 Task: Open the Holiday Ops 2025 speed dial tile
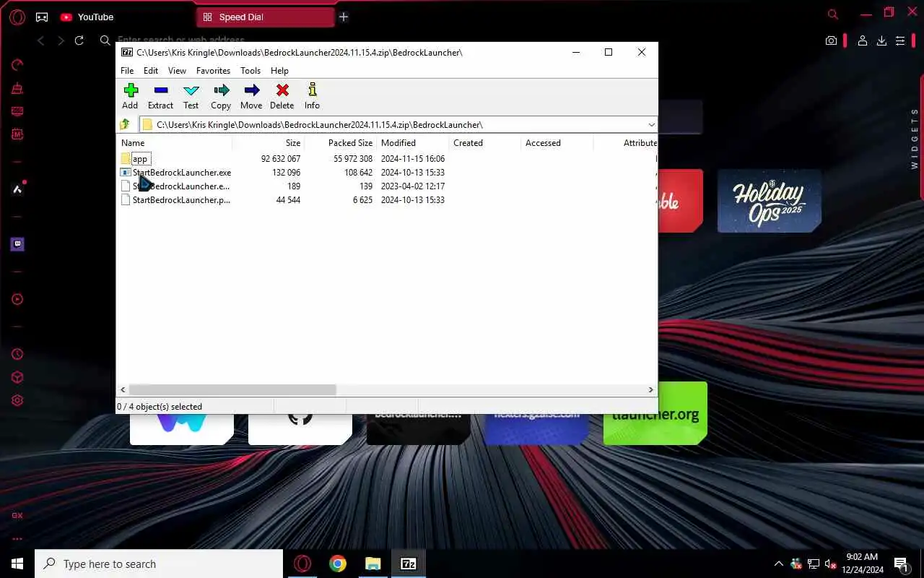click(770, 201)
